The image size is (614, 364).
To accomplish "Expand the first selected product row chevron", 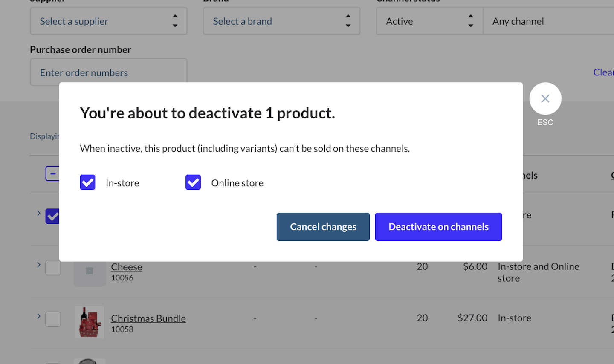I will (38, 213).
